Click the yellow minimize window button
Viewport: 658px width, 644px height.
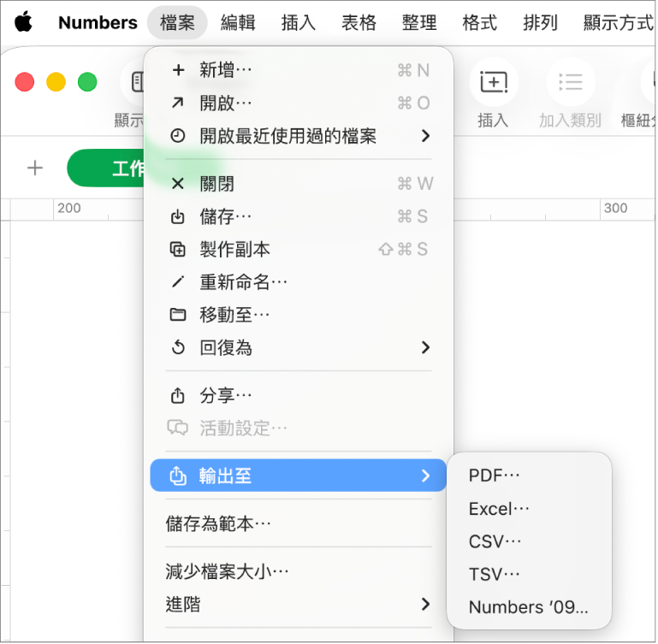point(56,82)
